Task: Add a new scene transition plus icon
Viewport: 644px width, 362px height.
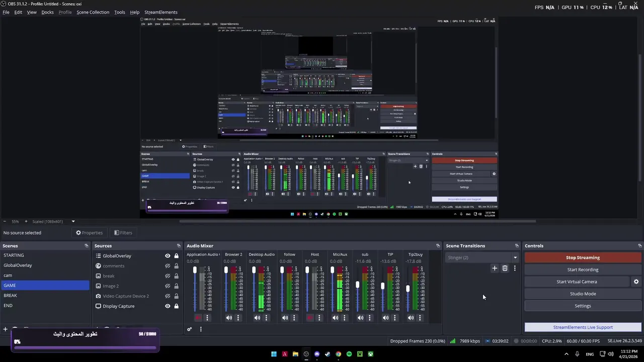Action: [x=495, y=268]
